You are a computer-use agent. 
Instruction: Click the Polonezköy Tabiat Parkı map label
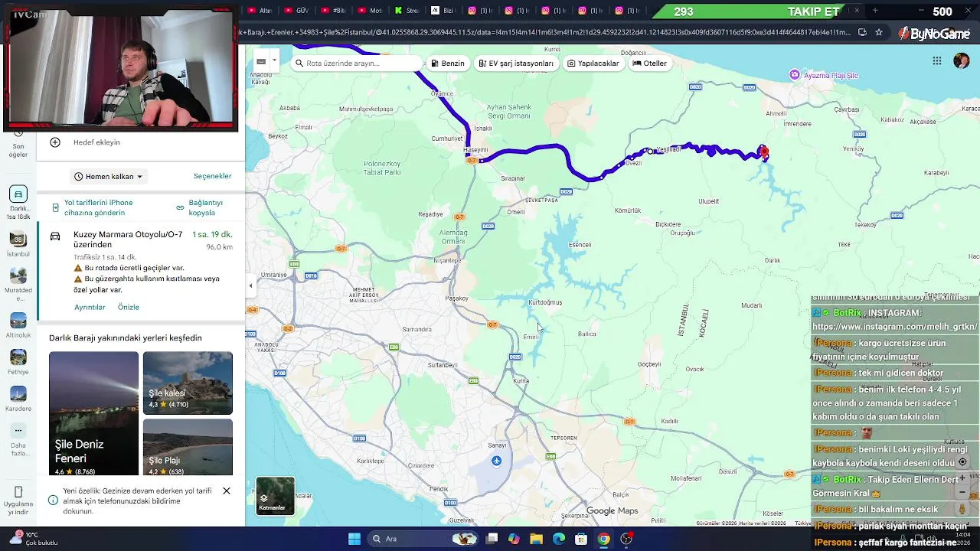click(x=383, y=168)
